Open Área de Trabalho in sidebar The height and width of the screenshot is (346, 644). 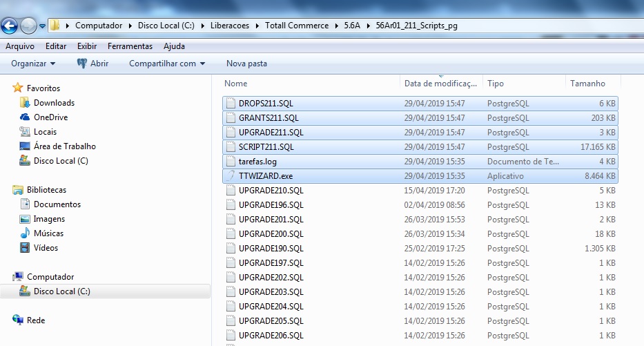pyautogui.click(x=64, y=146)
